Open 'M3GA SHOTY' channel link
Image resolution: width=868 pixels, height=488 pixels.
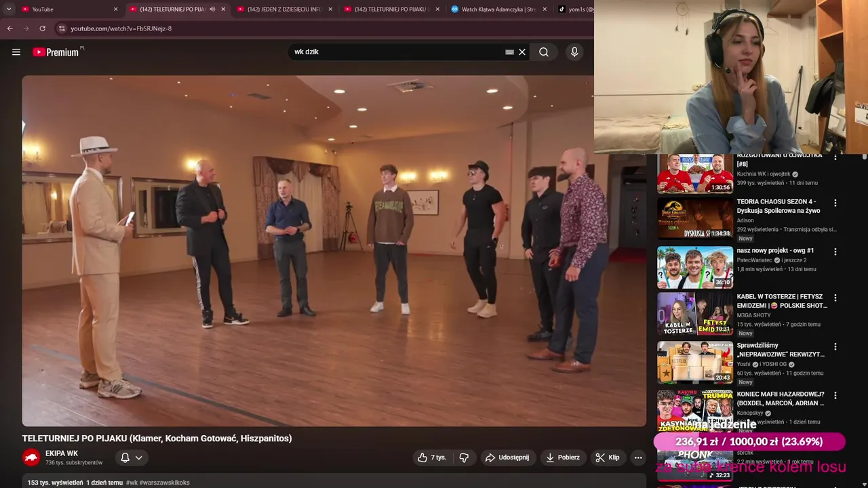click(753, 315)
